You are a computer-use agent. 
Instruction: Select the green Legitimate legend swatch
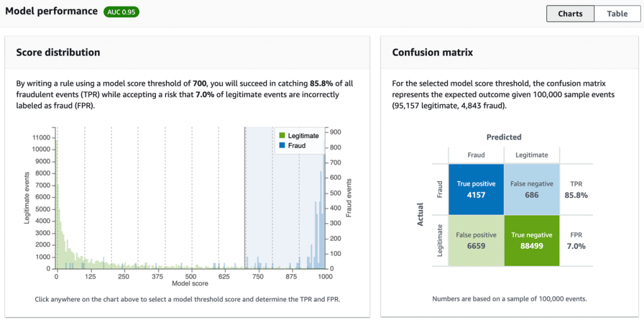pos(282,135)
